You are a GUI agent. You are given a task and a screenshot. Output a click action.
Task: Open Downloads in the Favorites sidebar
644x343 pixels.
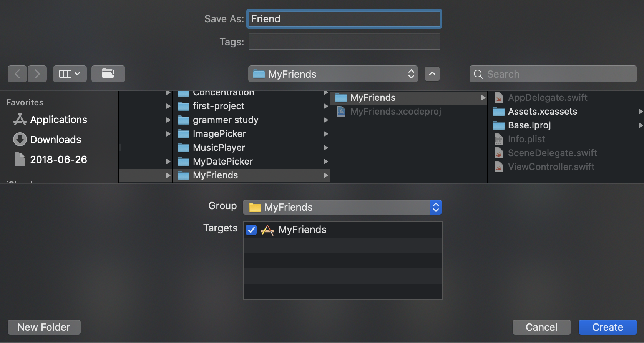[47, 140]
